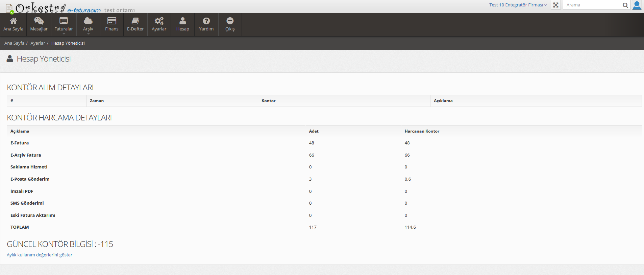The image size is (644, 275).
Task: Open E-Defter book icon
Action: coord(135,21)
